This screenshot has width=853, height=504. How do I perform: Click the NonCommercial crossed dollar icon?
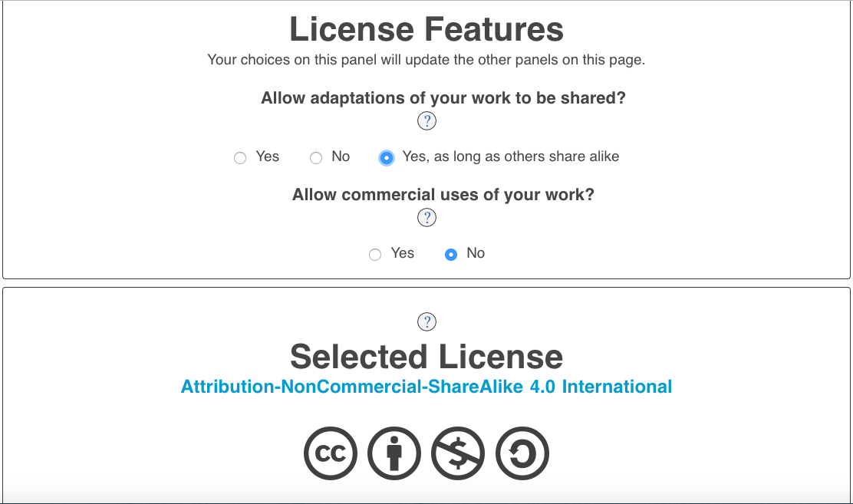tap(458, 453)
